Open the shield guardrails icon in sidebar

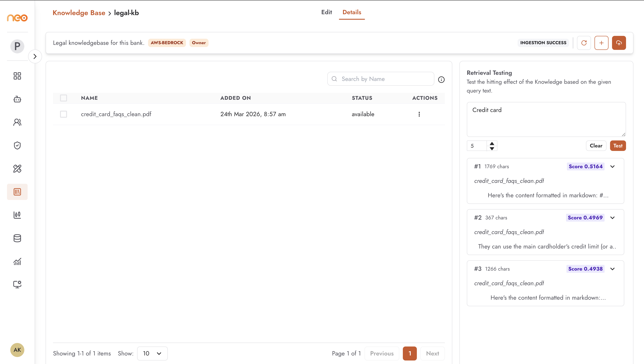(17, 145)
